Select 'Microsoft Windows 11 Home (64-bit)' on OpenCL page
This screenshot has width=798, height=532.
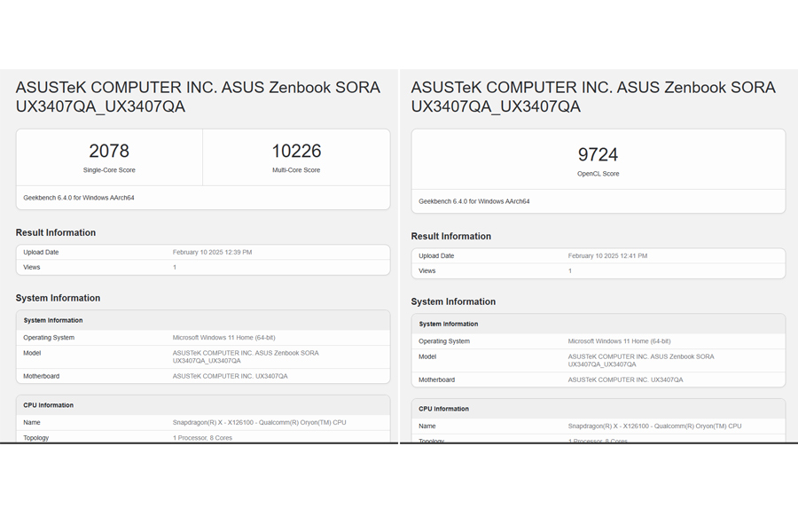(620, 341)
